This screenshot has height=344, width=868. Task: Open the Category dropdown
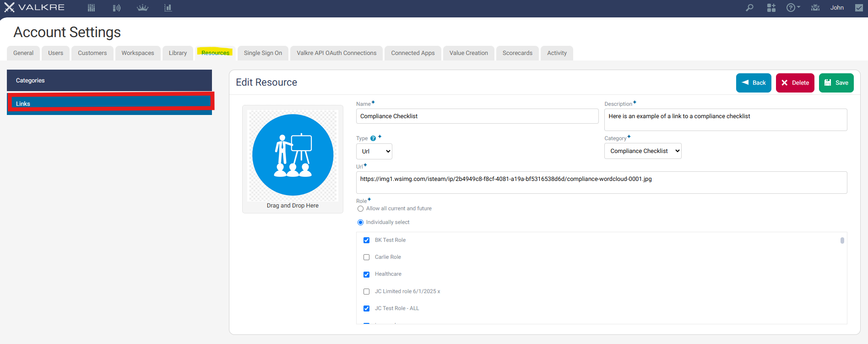click(x=643, y=151)
